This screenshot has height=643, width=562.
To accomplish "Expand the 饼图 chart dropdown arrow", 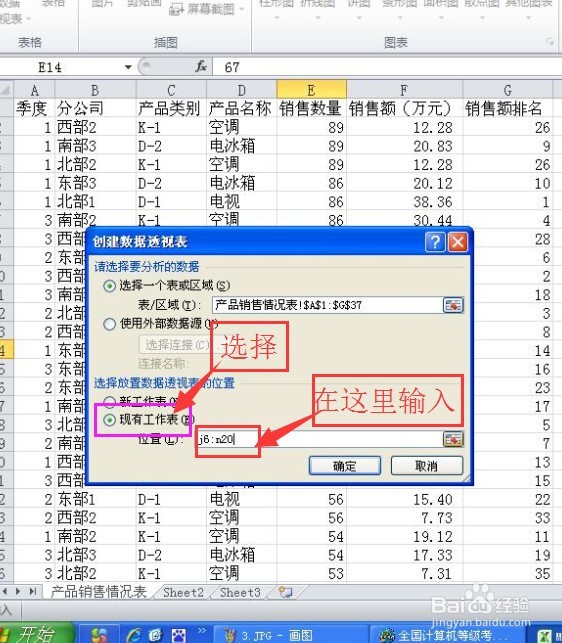I will (359, 18).
